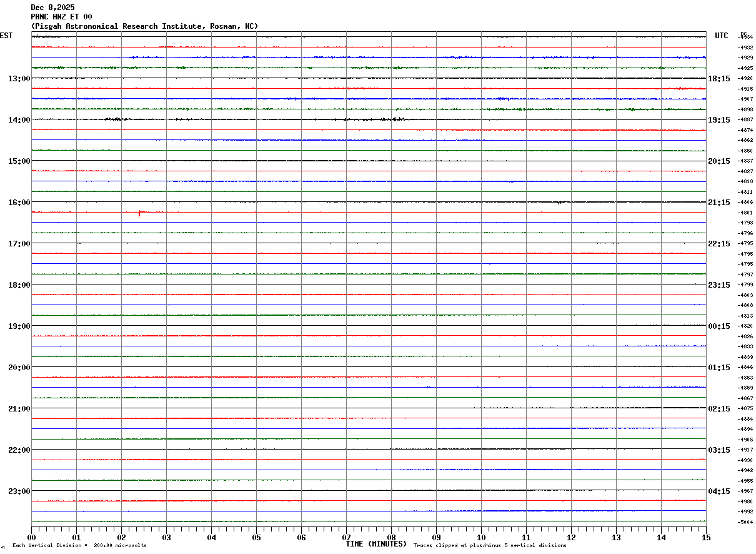Screen dimensions: 756x554
Task: Click the minute tick label '00' on the time axis
Action: pyautogui.click(x=32, y=537)
